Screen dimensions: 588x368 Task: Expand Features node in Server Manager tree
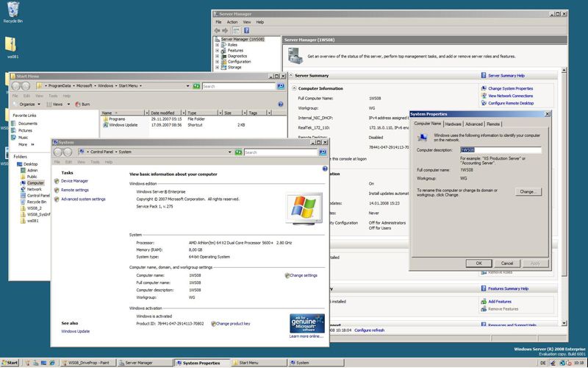[217, 50]
